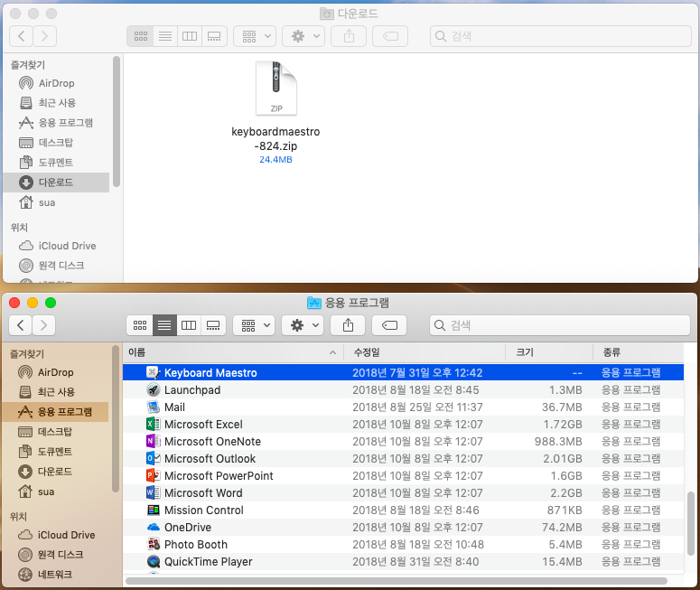Switch the 응용 프로그램 window to icon view
The height and width of the screenshot is (590, 700).
point(140,325)
